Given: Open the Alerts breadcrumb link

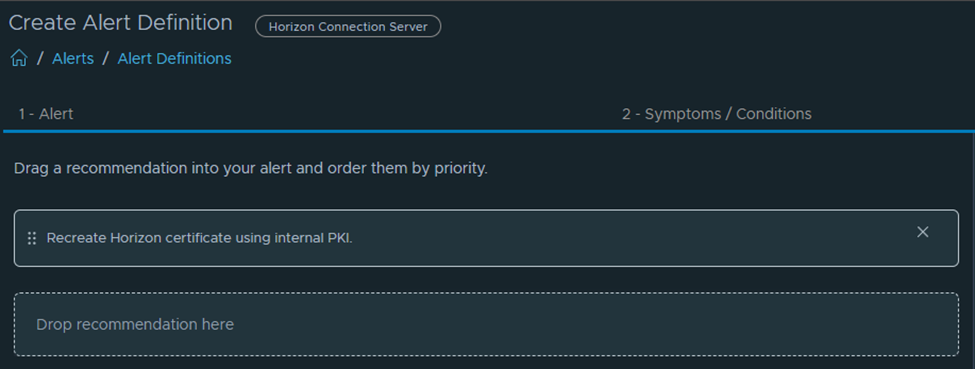Looking at the screenshot, I should 73,58.
